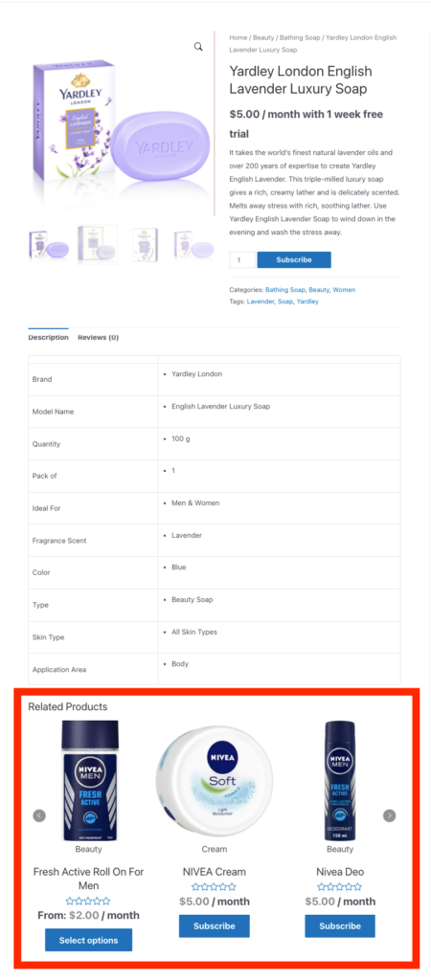Select third soap box thumbnail
Image resolution: width=431 pixels, height=980 pixels.
(x=146, y=245)
